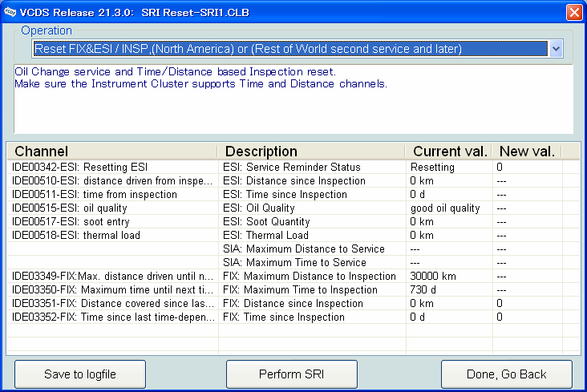Open the Operation dropdown arrow
Screen dimensions: 587x392
click(x=556, y=49)
